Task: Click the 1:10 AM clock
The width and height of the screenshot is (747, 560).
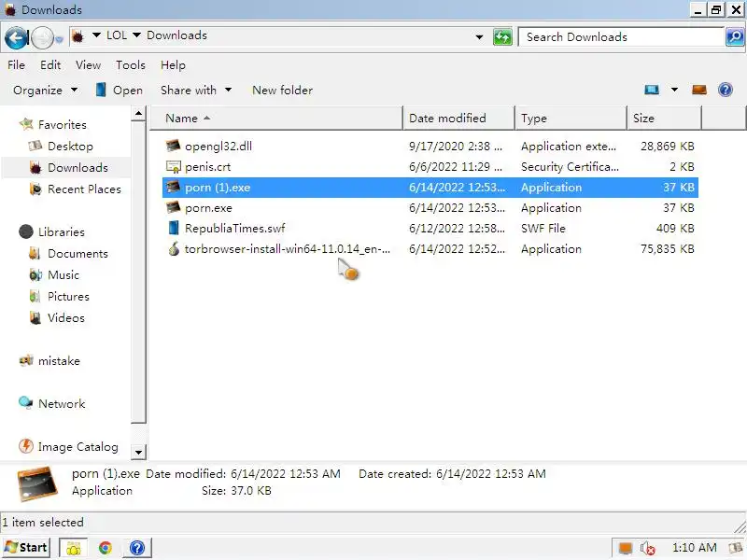Action: pos(694,548)
